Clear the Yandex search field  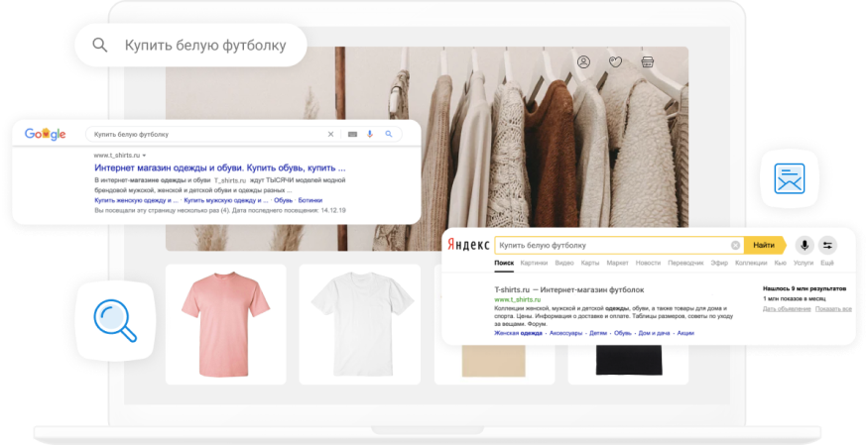tap(735, 245)
